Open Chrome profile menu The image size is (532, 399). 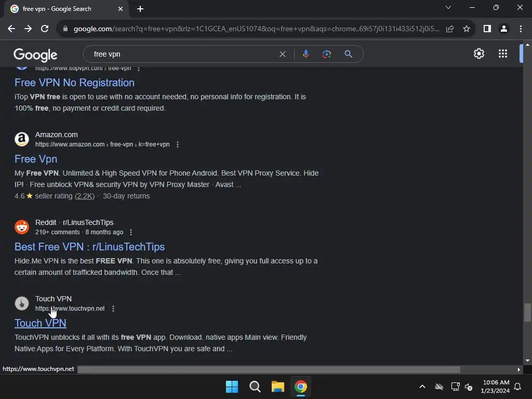pos(504,29)
